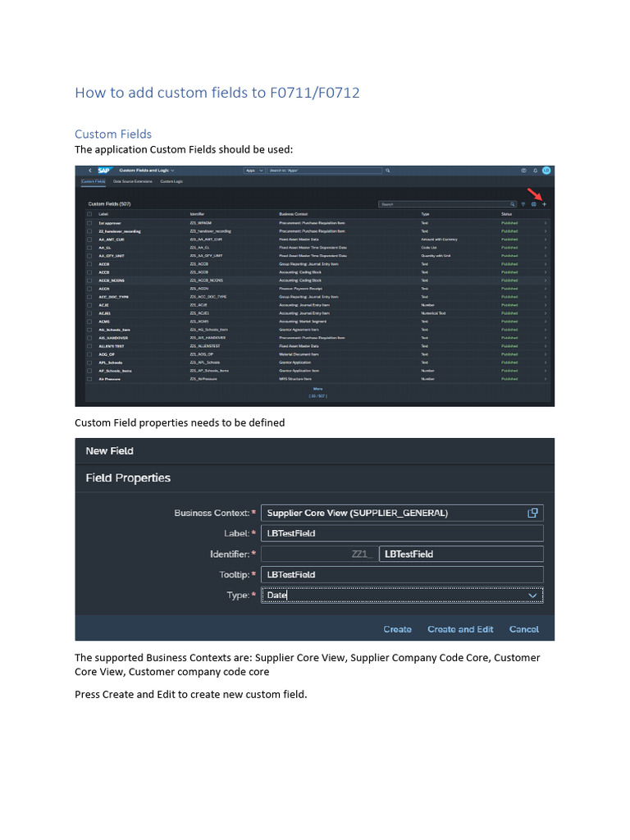Viewport: 630px width, 840px height.
Task: Open details arrow for 1st approver row
Action: click(x=546, y=223)
